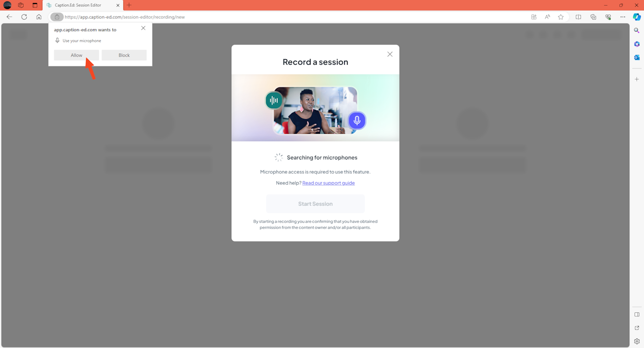Viewport: 644px width, 348px height.
Task: Open the apps icon in the address bar
Action: pos(534,17)
